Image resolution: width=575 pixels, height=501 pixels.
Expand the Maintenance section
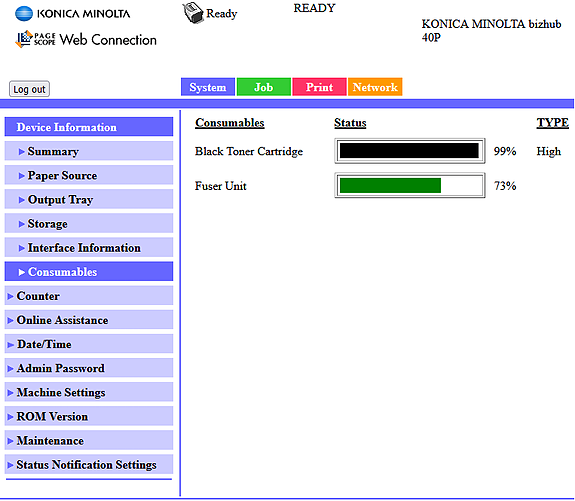pyautogui.click(x=89, y=440)
